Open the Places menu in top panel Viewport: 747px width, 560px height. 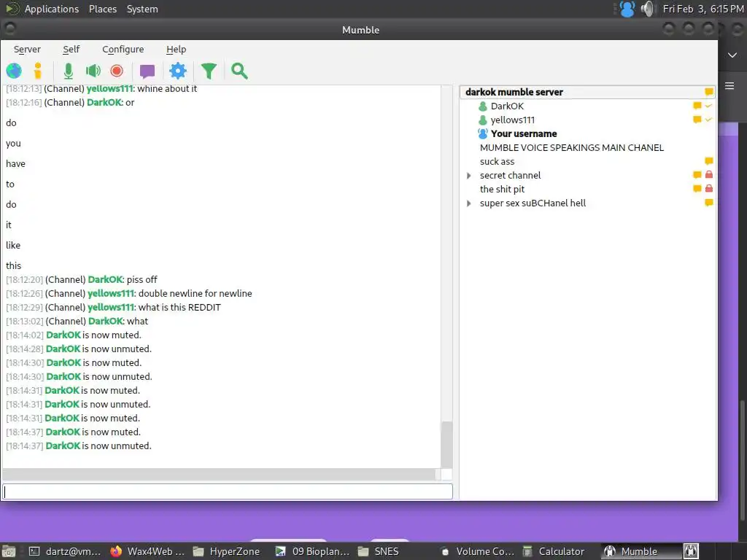(102, 9)
